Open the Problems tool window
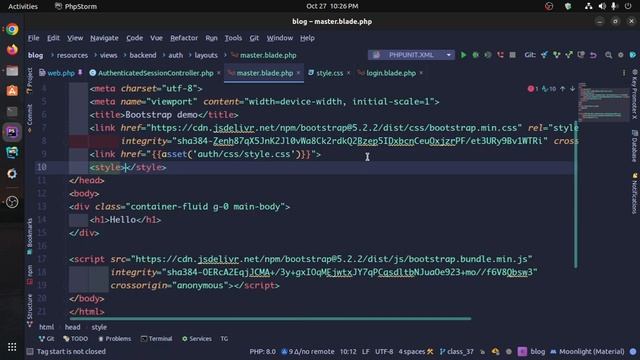The height and width of the screenshot is (360, 640). pyautogui.click(x=115, y=339)
